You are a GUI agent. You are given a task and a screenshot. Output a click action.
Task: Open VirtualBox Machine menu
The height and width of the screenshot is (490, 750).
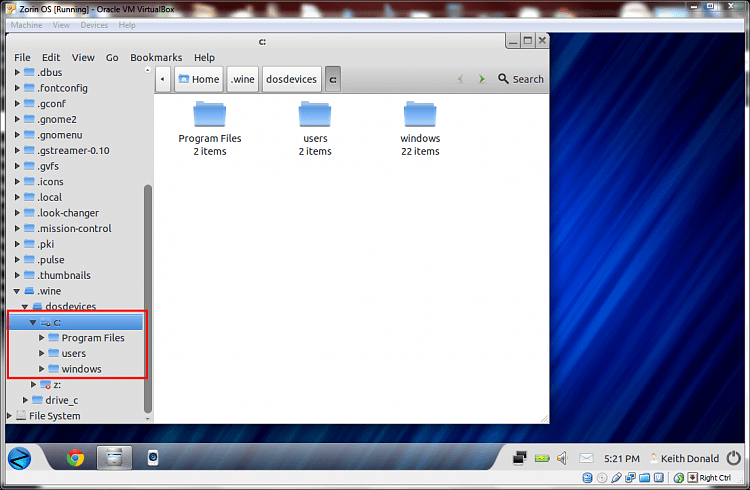pos(26,25)
